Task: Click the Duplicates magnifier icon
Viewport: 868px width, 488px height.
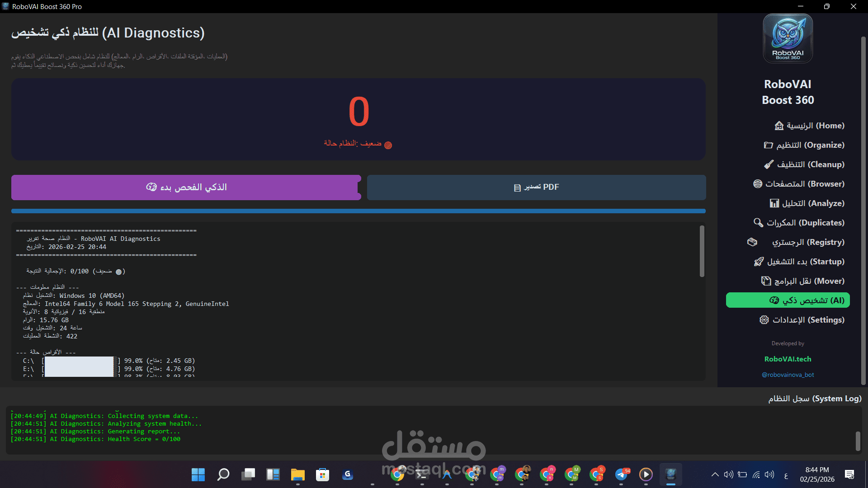Action: point(758,223)
